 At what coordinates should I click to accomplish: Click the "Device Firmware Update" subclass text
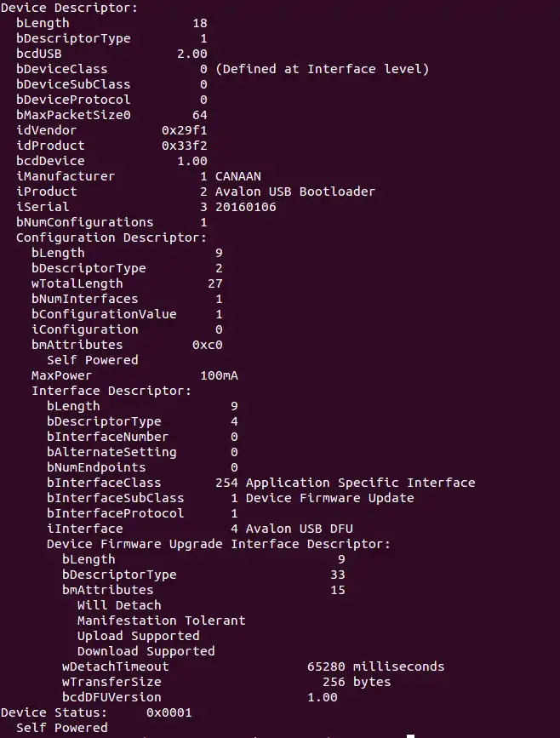click(329, 498)
